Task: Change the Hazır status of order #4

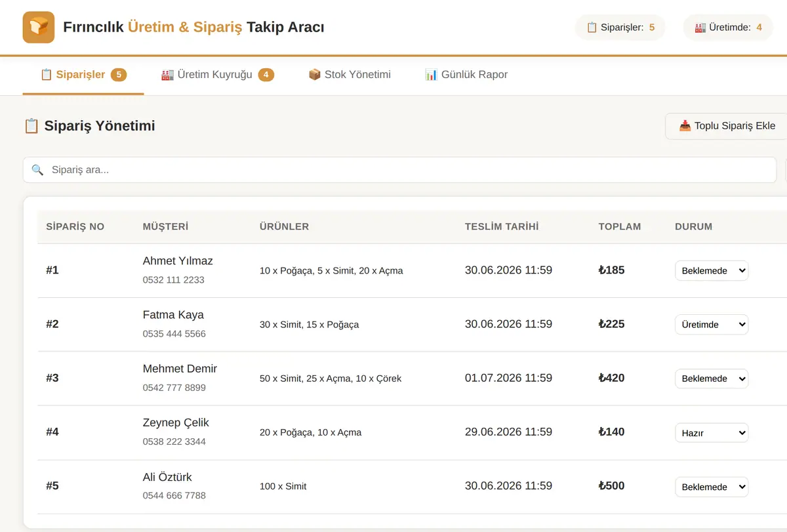Action: (x=712, y=433)
